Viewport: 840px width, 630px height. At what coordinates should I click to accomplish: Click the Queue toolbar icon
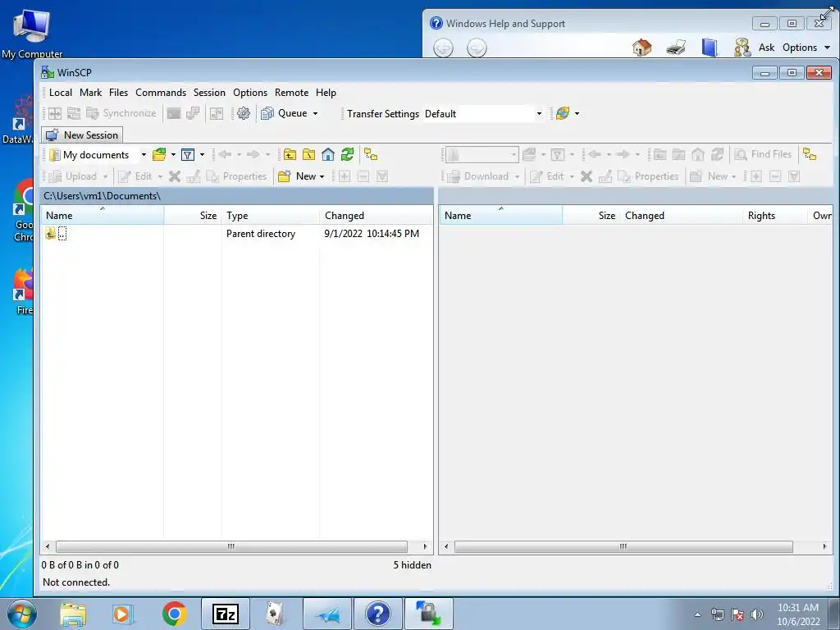(267, 113)
